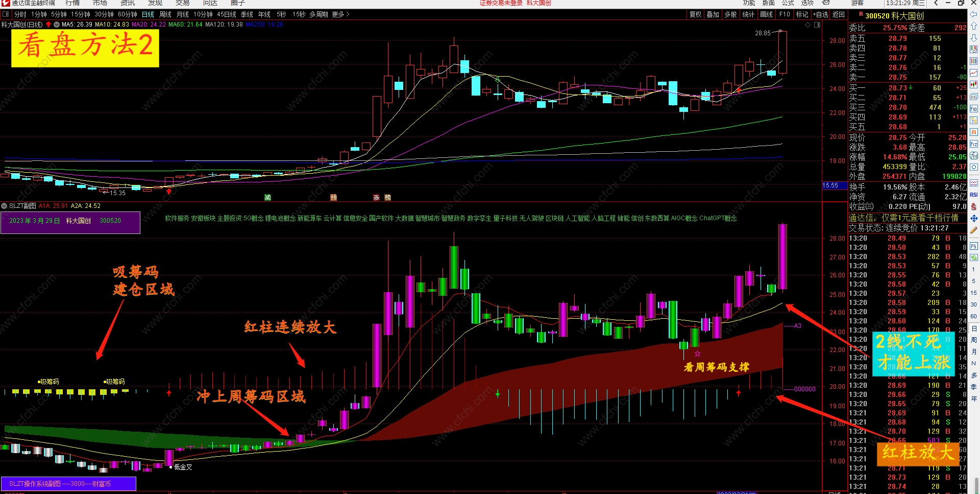Click 证券交易未登录 login link
Viewport: 980px width, 494px height.
coord(501,3)
